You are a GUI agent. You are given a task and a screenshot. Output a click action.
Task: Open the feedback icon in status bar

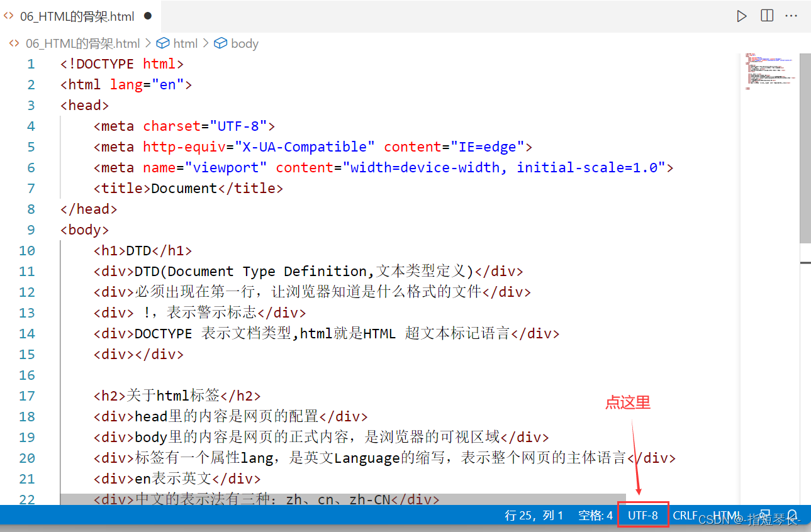coord(765,515)
